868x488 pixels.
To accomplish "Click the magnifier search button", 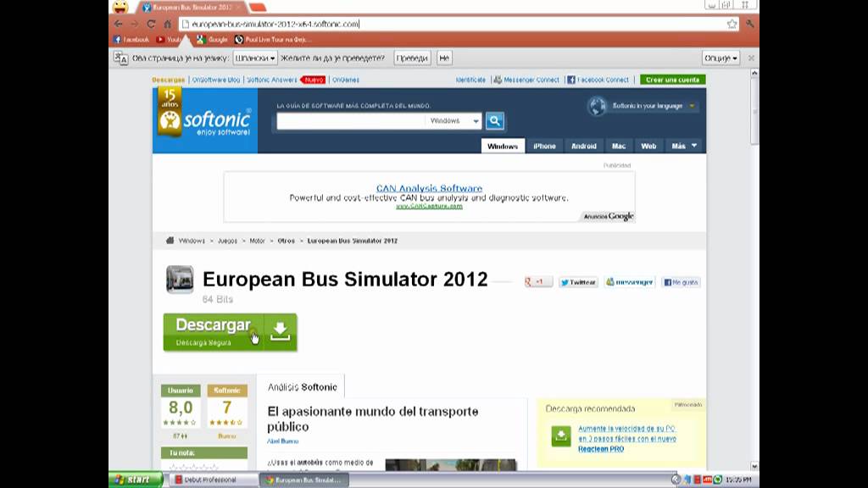I will (x=495, y=120).
